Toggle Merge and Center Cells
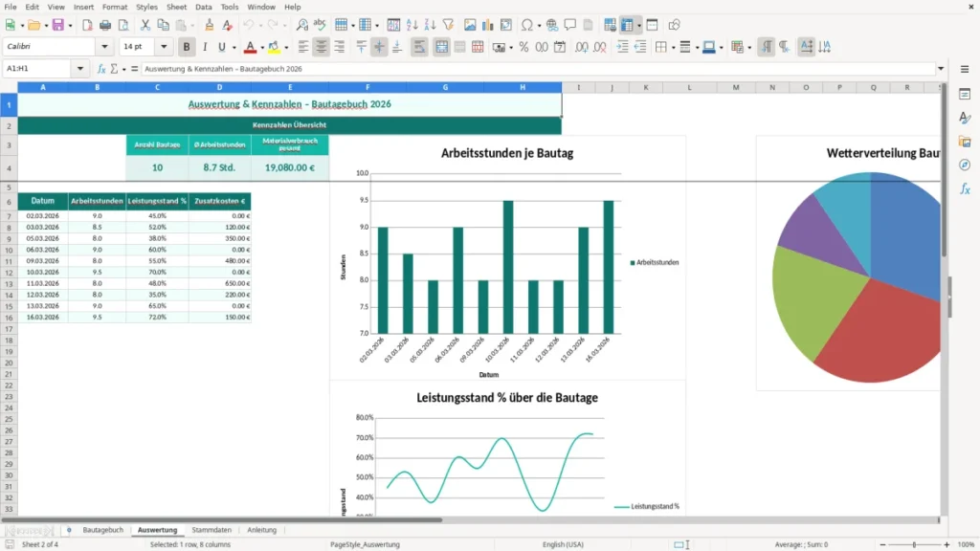This screenshot has width=980, height=551. point(441,47)
